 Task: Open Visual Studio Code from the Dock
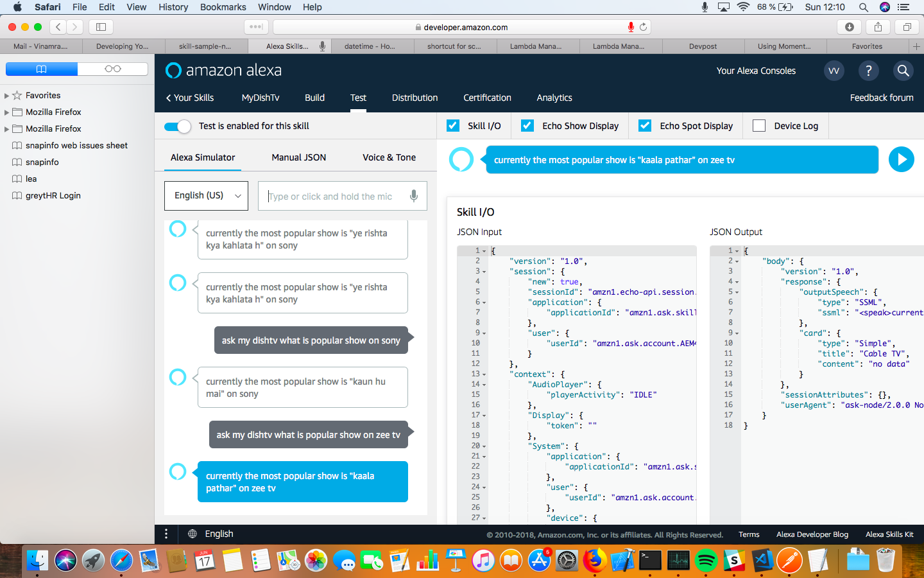762,561
